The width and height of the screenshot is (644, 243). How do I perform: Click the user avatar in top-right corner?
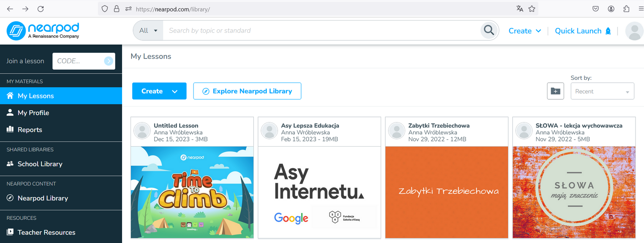634,31
